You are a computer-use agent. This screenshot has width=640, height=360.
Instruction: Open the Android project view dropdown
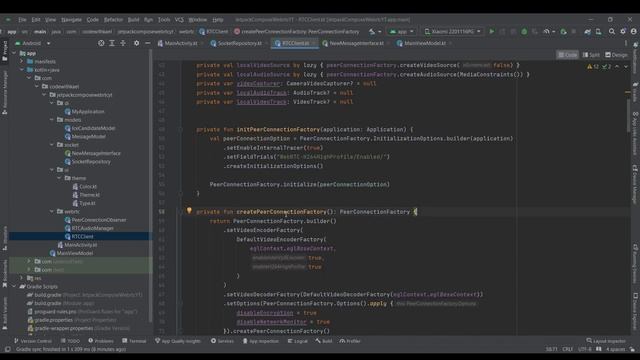[33, 43]
